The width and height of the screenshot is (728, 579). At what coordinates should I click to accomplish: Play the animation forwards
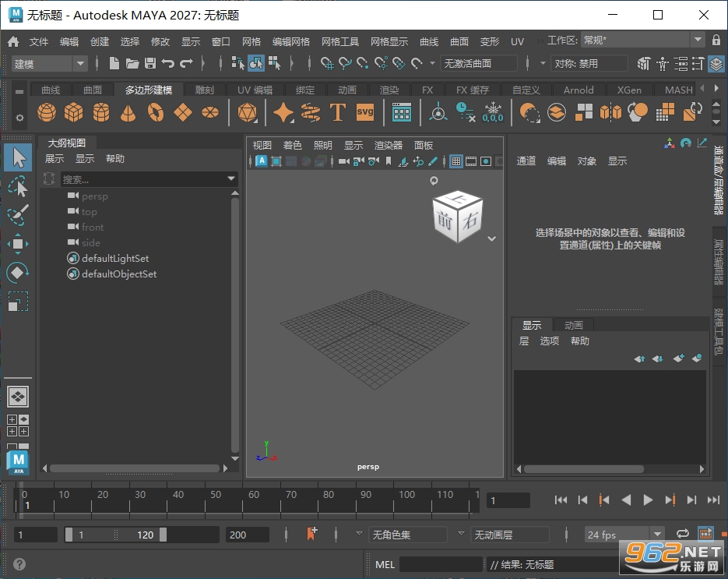648,500
